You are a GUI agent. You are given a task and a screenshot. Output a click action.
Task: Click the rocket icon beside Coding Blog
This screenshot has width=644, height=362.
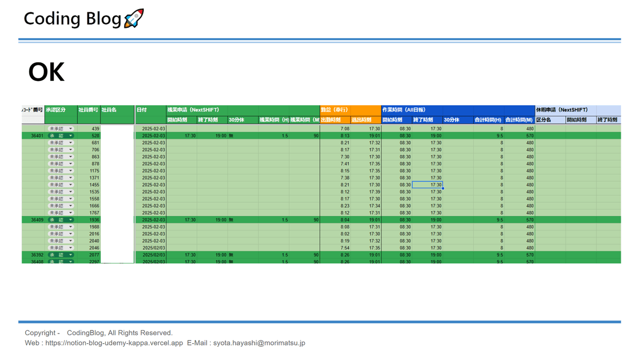coord(134,18)
